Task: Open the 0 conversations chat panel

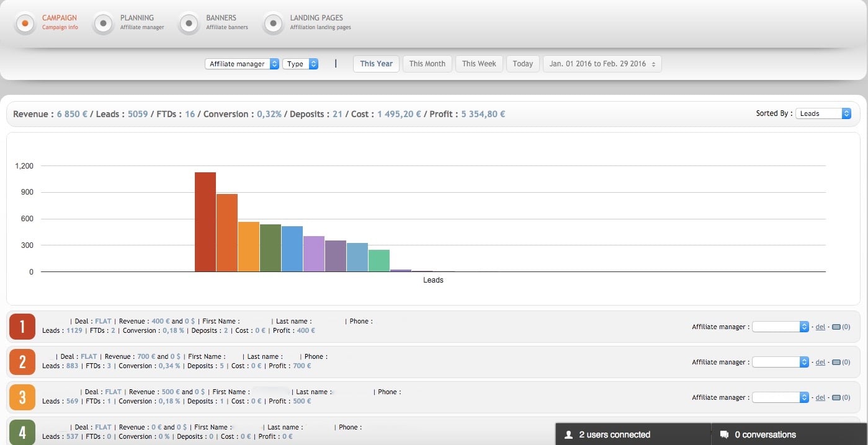Action: (764, 434)
